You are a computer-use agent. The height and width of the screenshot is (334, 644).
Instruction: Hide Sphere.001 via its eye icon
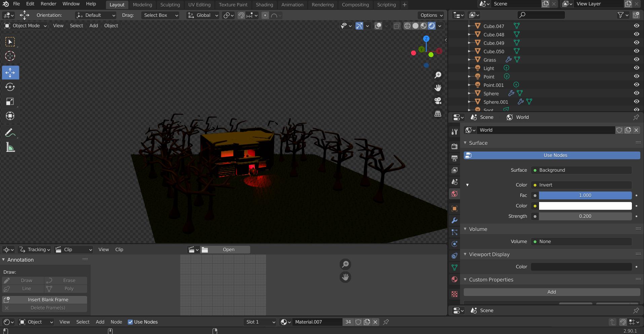point(637,101)
